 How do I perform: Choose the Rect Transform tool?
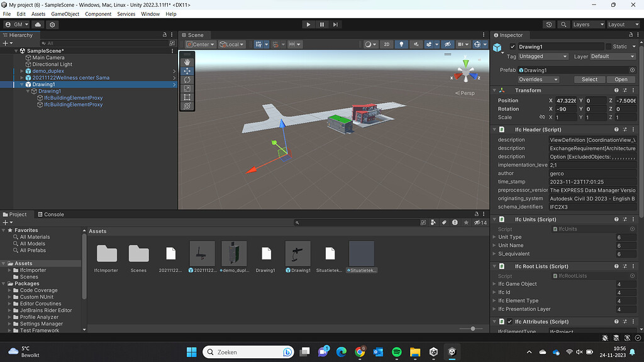[186, 97]
